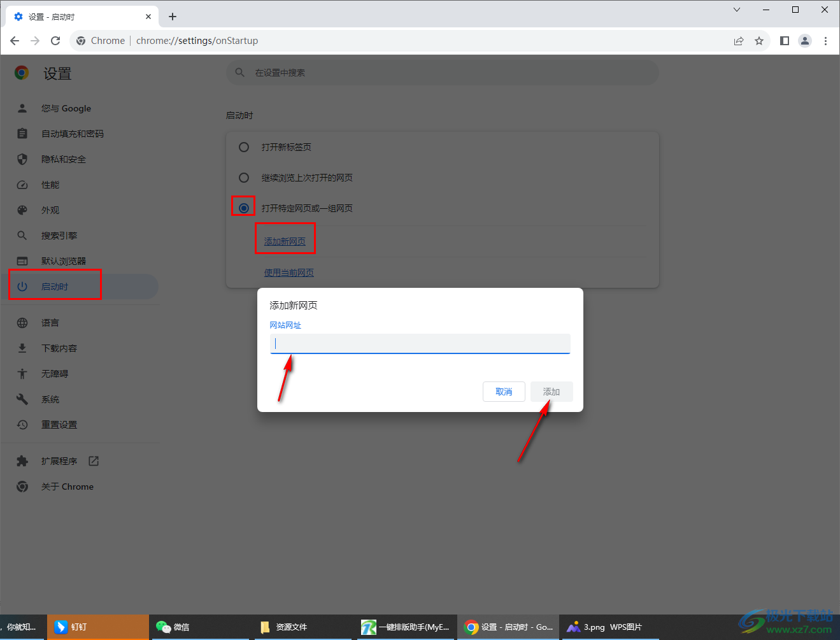Click the share page icon in address bar
The width and height of the screenshot is (840, 640).
(739, 41)
